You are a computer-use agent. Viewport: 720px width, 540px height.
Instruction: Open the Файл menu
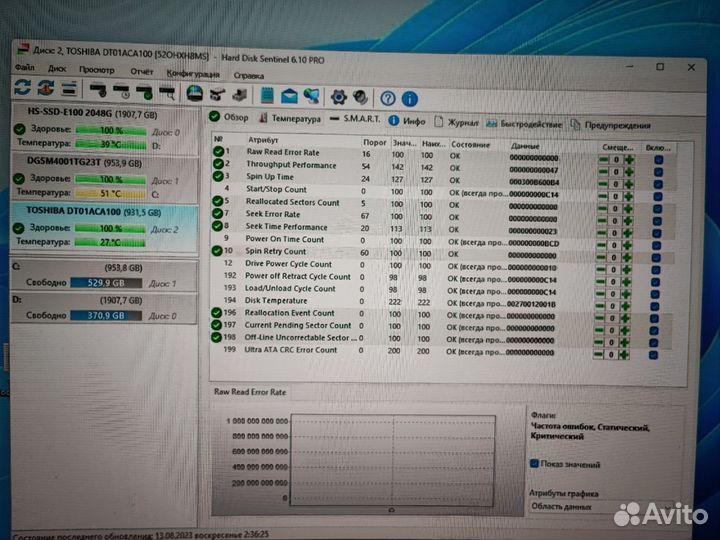[x=24, y=68]
